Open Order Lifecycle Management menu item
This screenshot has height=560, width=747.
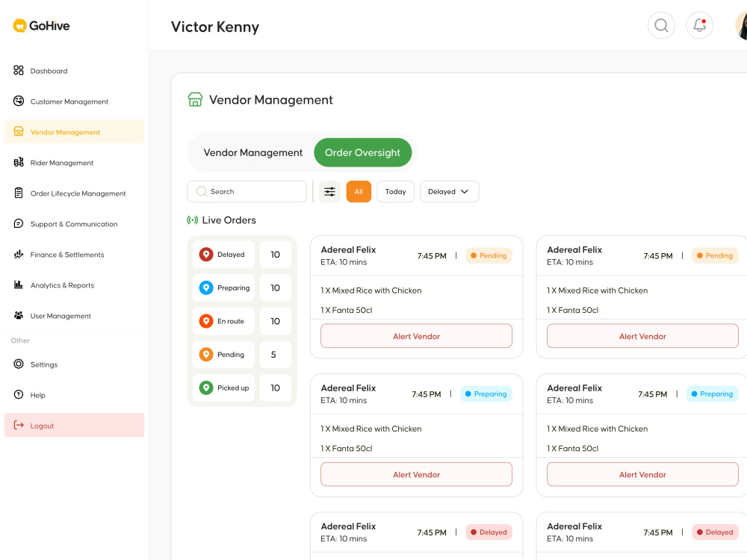click(x=74, y=193)
